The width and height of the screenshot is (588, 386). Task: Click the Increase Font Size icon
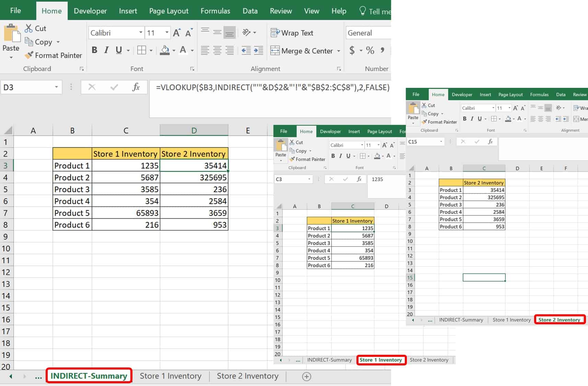tap(177, 33)
